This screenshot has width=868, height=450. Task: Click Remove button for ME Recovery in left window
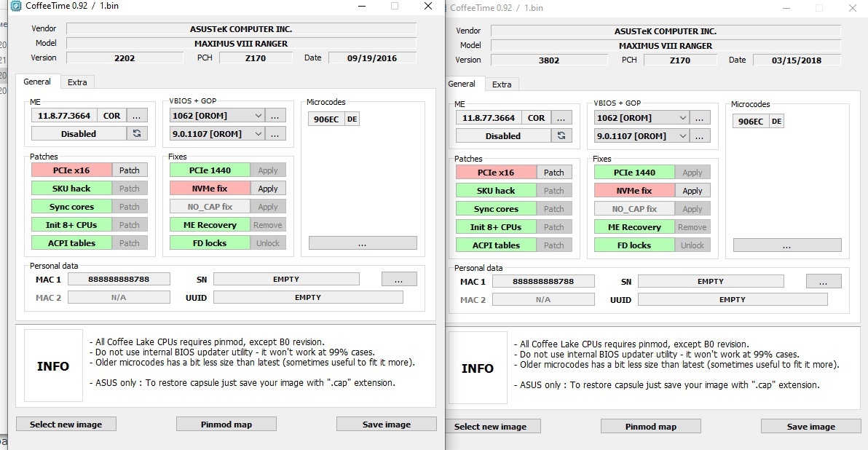point(268,225)
